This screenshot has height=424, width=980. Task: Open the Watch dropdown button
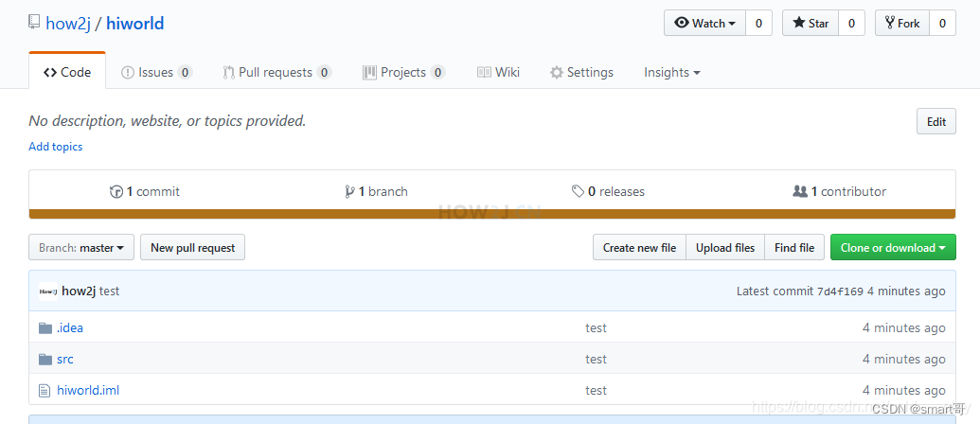pyautogui.click(x=705, y=23)
